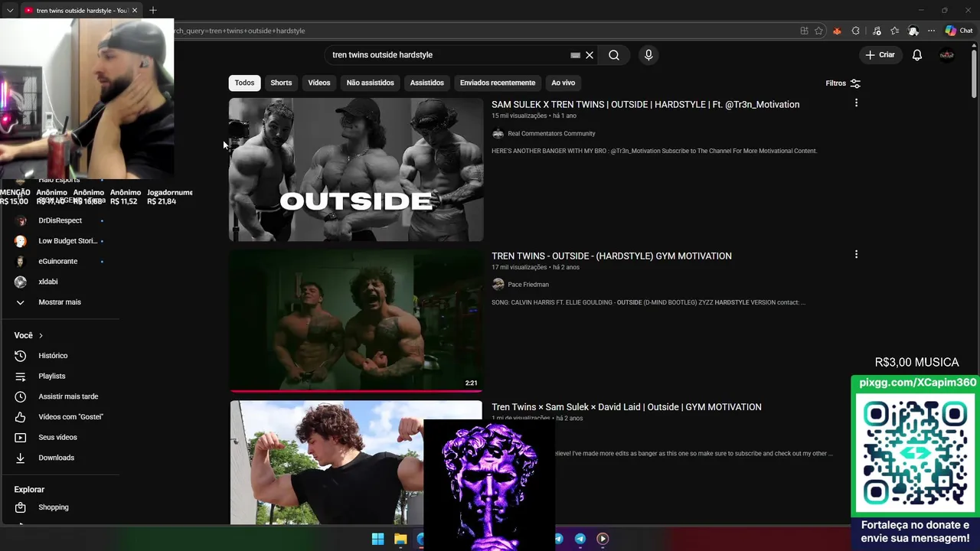Bookmark page with star icon in address bar
The height and width of the screenshot is (551, 980).
pyautogui.click(x=818, y=31)
